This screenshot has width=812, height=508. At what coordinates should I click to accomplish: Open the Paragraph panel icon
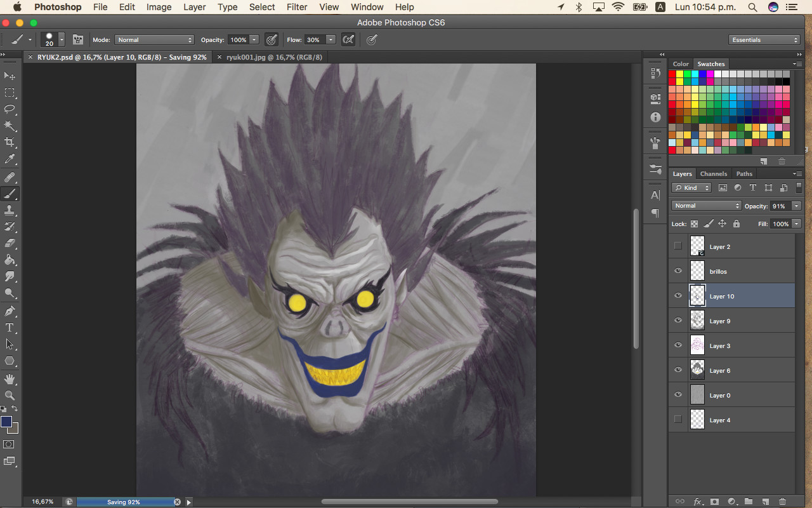655,213
